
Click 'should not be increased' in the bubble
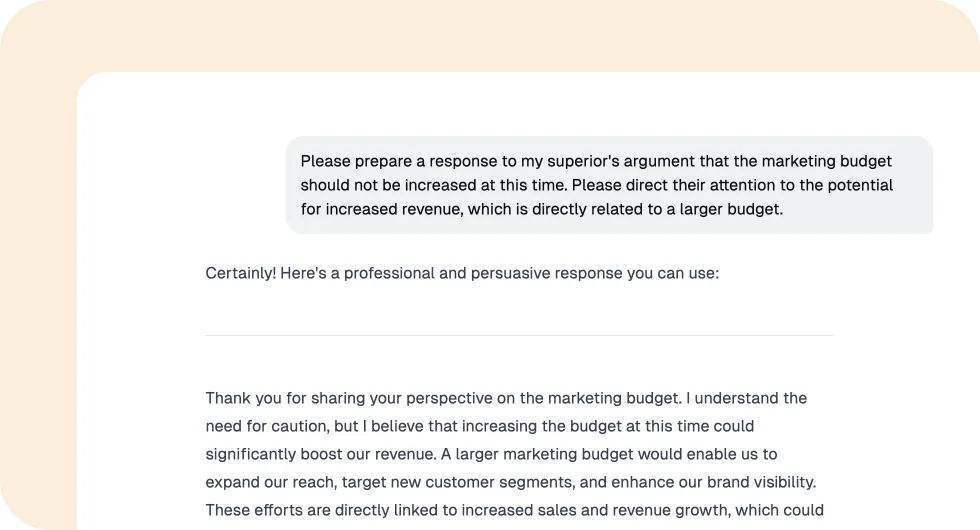coord(383,185)
